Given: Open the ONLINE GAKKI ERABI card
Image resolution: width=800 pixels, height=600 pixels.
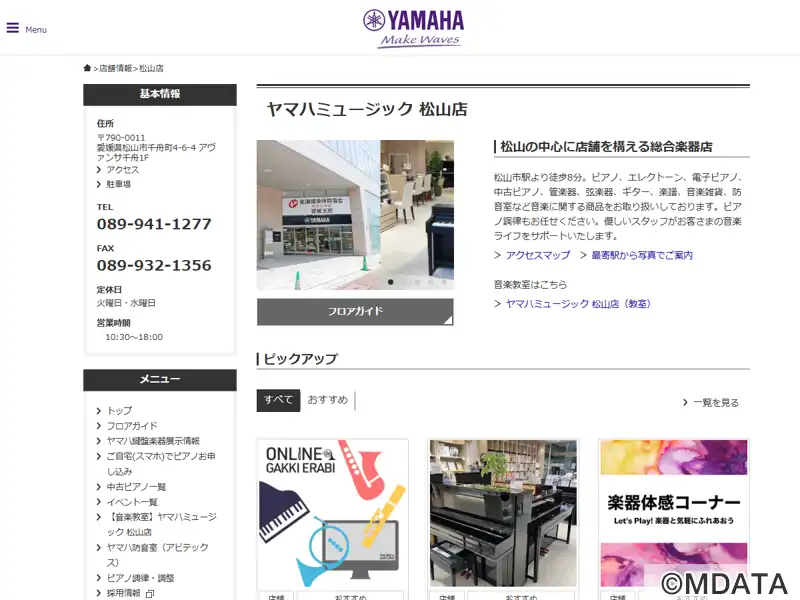Looking at the screenshot, I should (333, 513).
